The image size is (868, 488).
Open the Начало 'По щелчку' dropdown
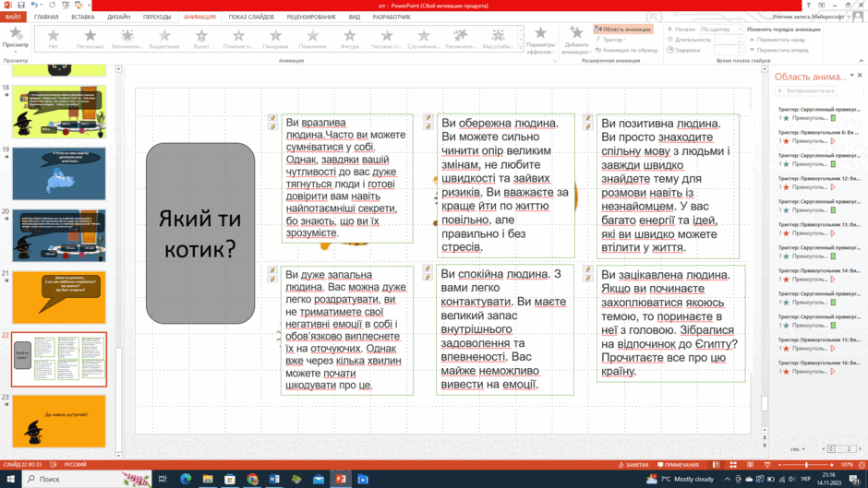click(721, 30)
